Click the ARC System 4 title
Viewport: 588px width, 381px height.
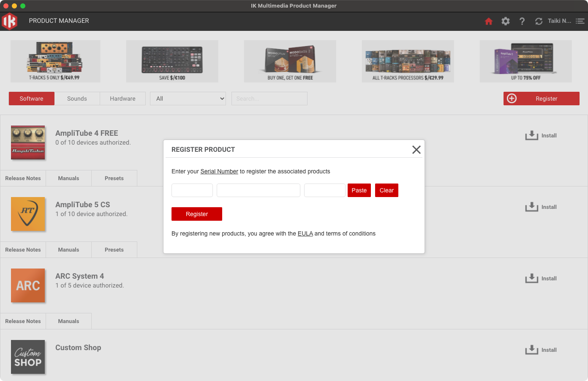pos(79,276)
